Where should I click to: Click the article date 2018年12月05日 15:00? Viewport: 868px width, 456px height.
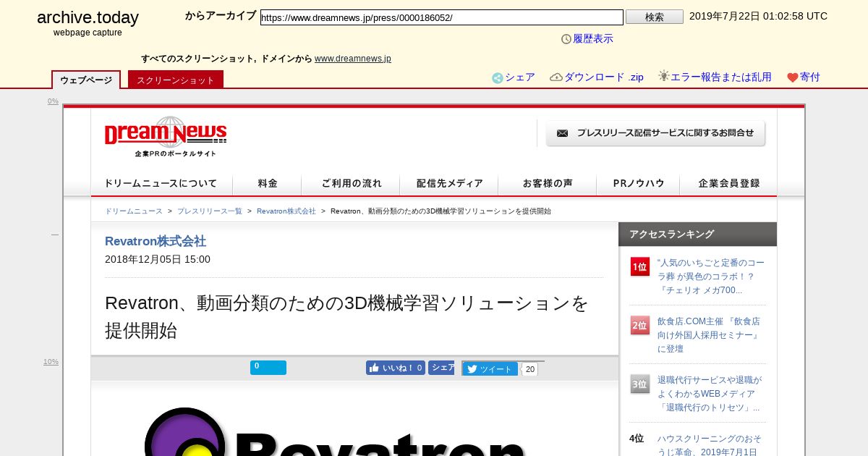pyautogui.click(x=158, y=259)
